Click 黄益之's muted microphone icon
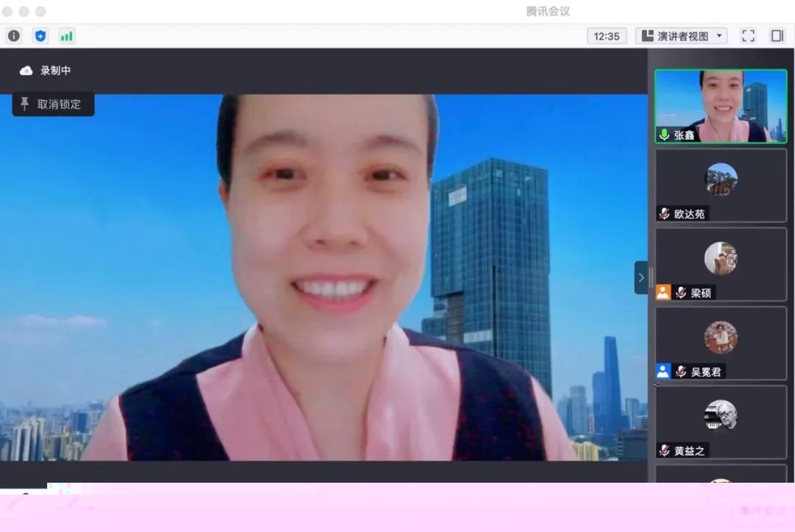795x532 pixels. click(664, 450)
